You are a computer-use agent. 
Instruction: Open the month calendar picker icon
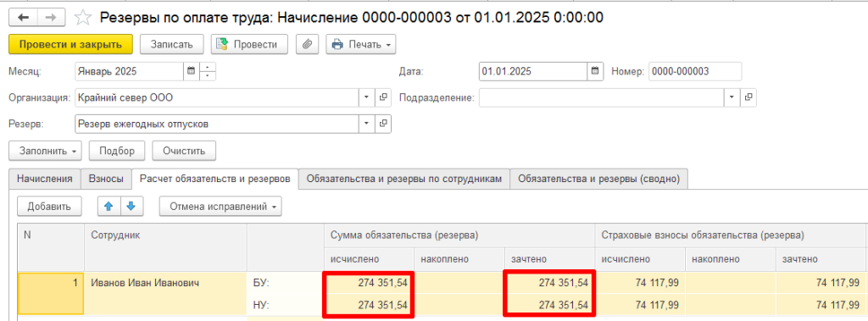tap(191, 71)
